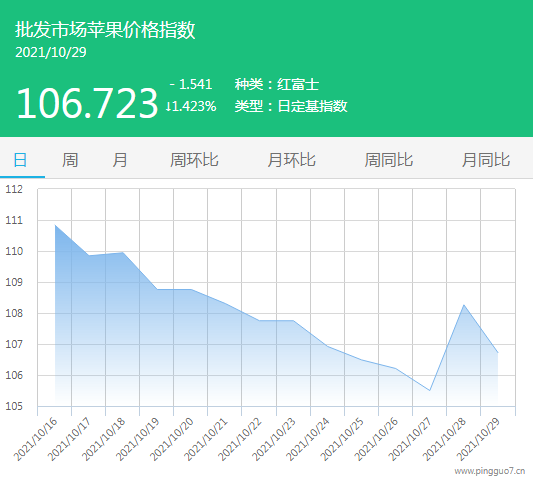Click the chart low point at 2021/10/27
The width and height of the screenshot is (533, 480).
point(430,390)
